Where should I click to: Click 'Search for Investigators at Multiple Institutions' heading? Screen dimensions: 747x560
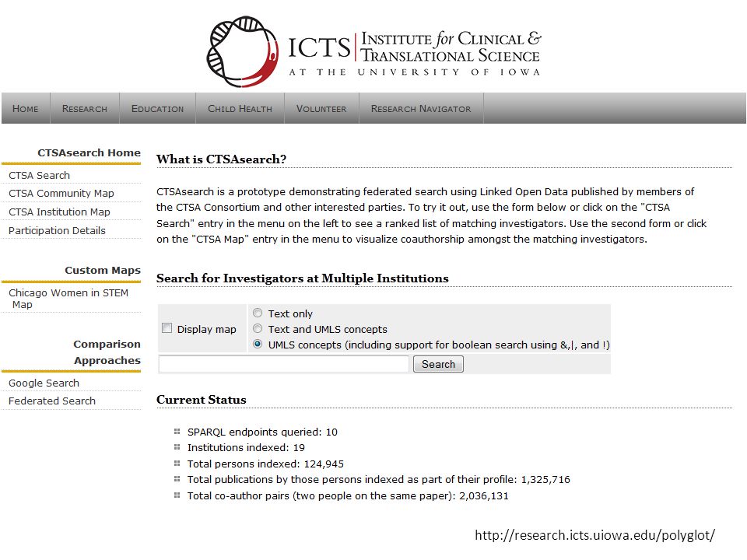pos(303,278)
